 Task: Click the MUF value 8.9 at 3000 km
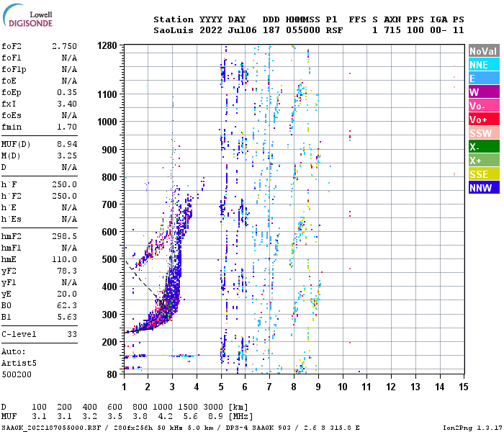[215, 416]
